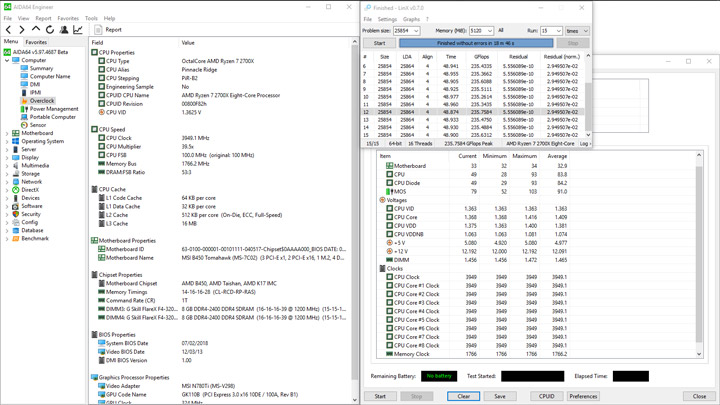Open the Tools menu in AIDA64
This screenshot has width=720, height=405.
91,18
